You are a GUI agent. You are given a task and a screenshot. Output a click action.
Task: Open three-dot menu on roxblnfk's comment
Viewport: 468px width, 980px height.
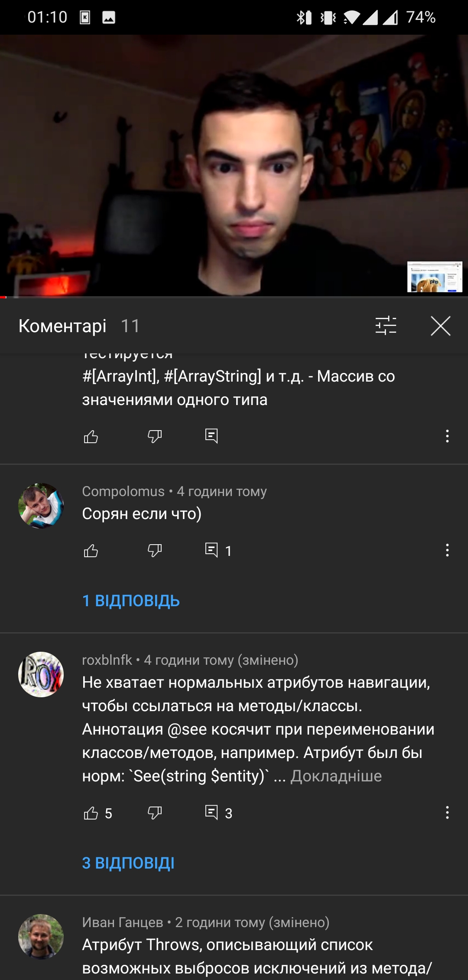click(x=447, y=813)
